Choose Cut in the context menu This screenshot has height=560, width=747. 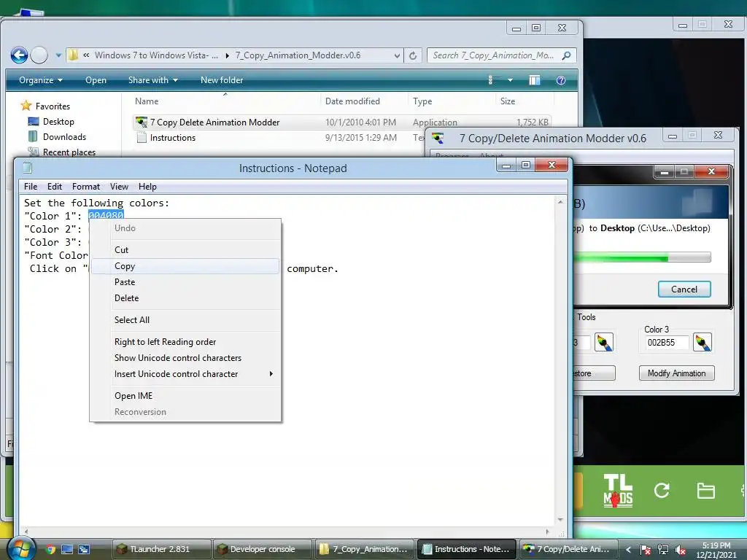tap(185, 250)
